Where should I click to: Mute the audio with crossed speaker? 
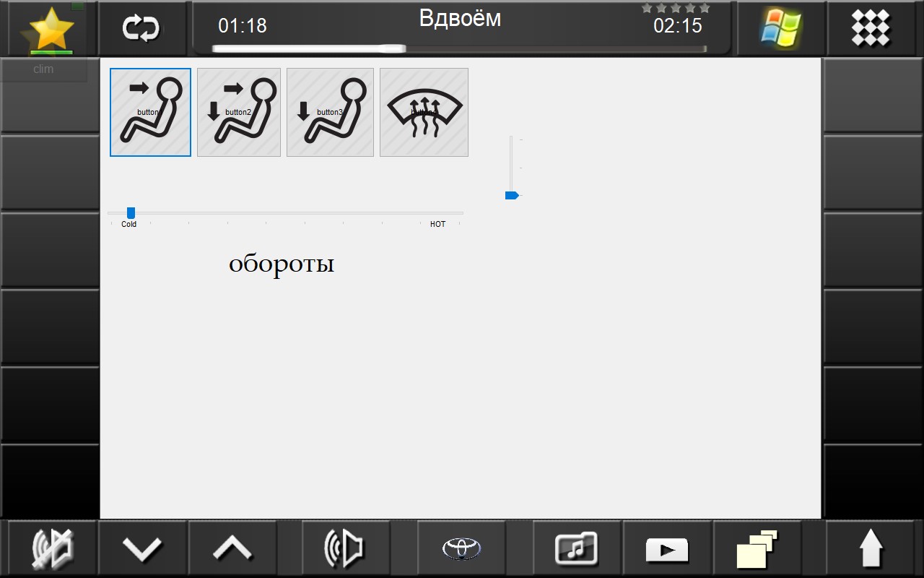click(x=53, y=549)
